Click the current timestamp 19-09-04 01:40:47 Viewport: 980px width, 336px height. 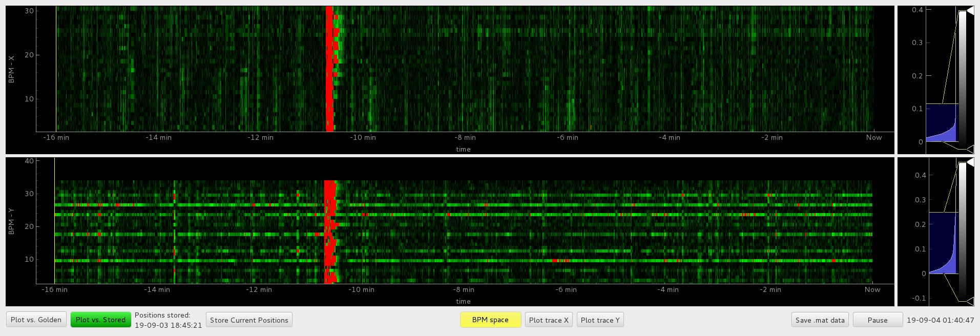tap(940, 320)
